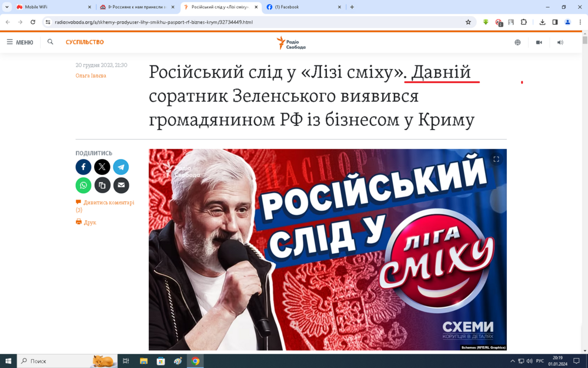
Task: Share the article on Facebook
Action: [83, 167]
